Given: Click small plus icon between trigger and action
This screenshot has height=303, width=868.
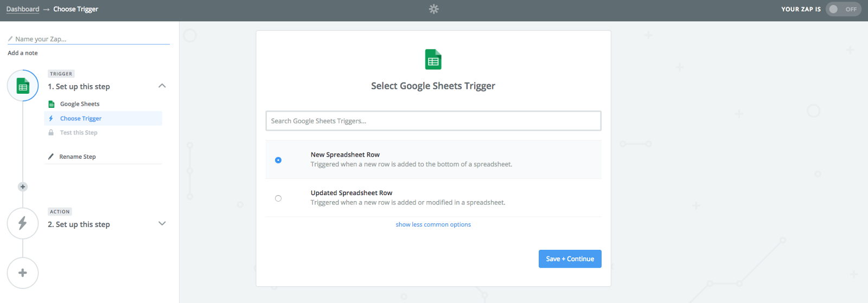Looking at the screenshot, I should pos(23,186).
